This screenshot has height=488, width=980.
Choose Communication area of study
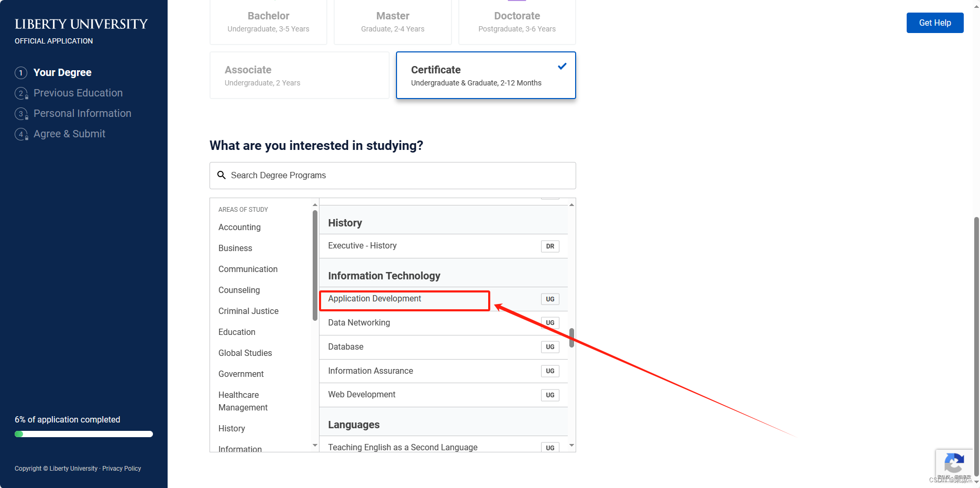pyautogui.click(x=248, y=269)
